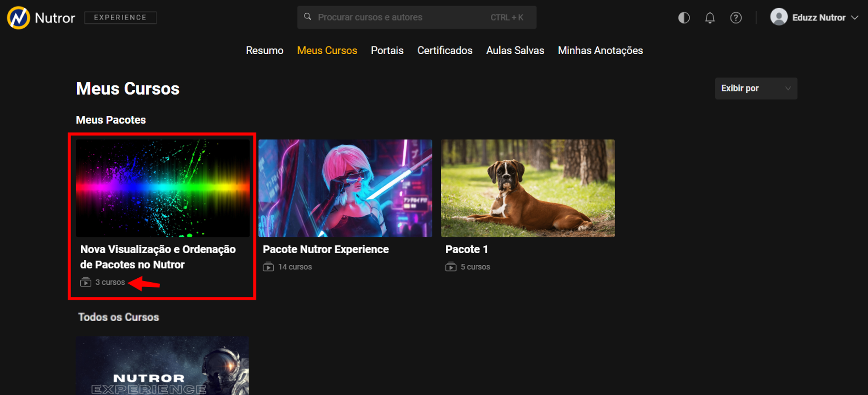The width and height of the screenshot is (868, 395).
Task: Click the Todos os Cursos section heading
Action: click(x=118, y=317)
